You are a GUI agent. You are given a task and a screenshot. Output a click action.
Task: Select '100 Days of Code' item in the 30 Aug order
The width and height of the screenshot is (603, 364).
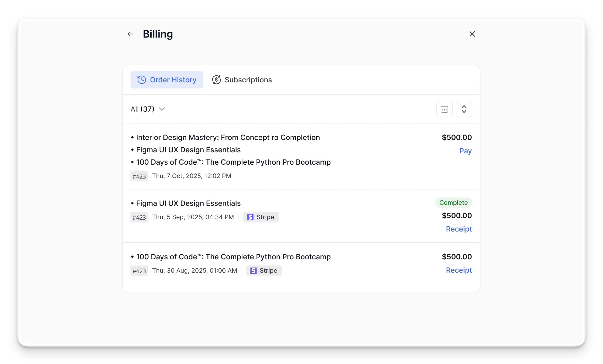tap(233, 257)
